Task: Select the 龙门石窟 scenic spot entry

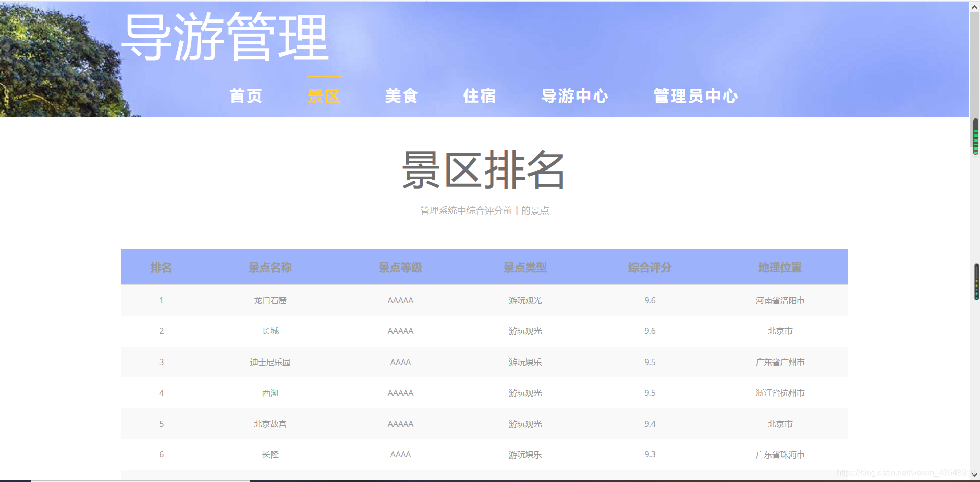Action: [x=270, y=300]
